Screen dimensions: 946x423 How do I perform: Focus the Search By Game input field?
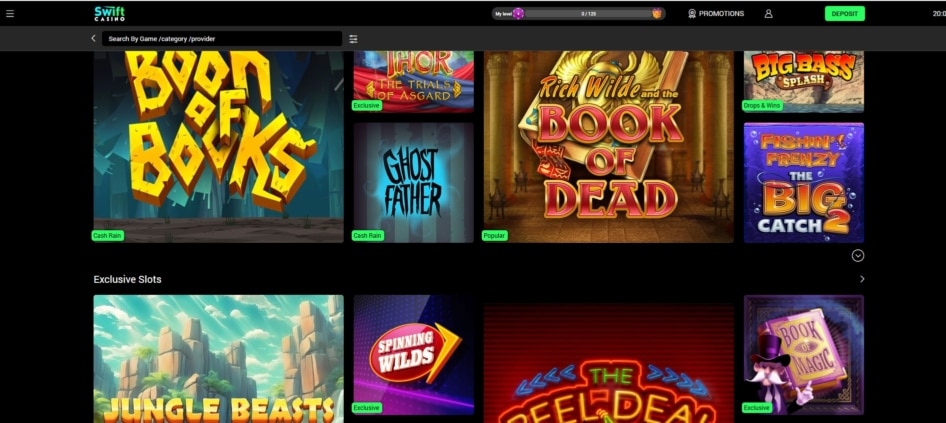pos(220,39)
